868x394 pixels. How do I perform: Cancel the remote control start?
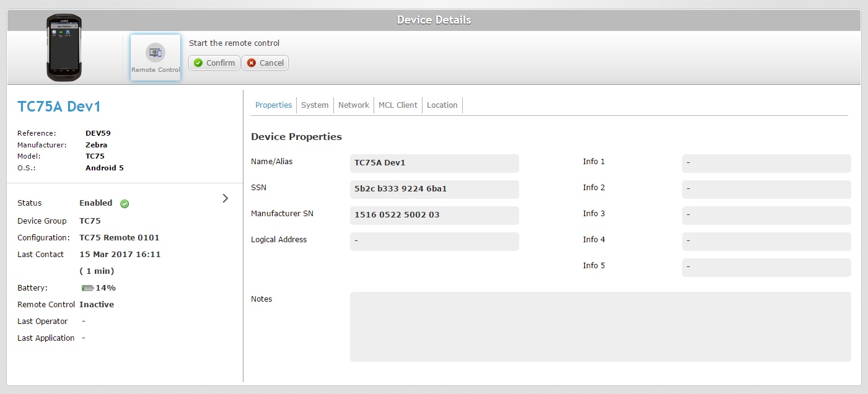pos(265,63)
